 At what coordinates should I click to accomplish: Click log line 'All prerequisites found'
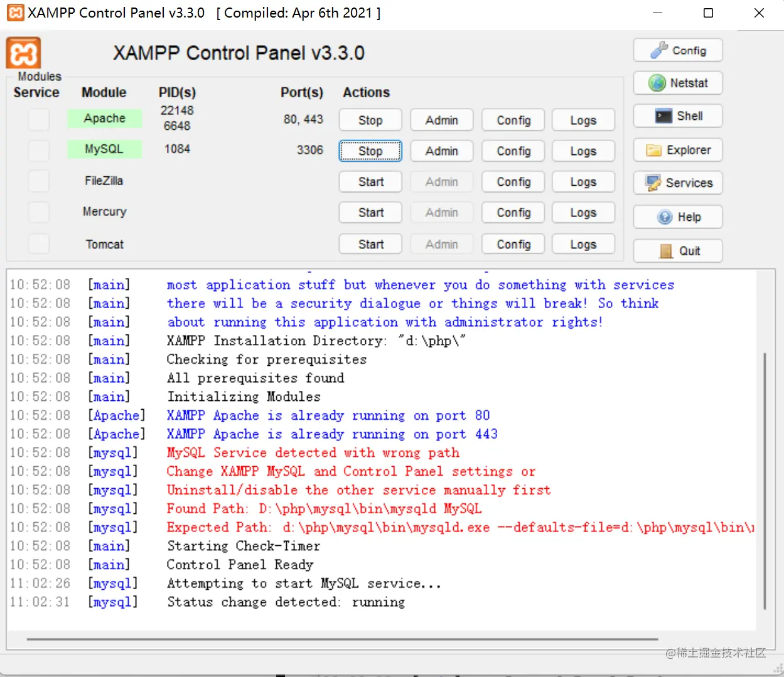[x=255, y=378]
